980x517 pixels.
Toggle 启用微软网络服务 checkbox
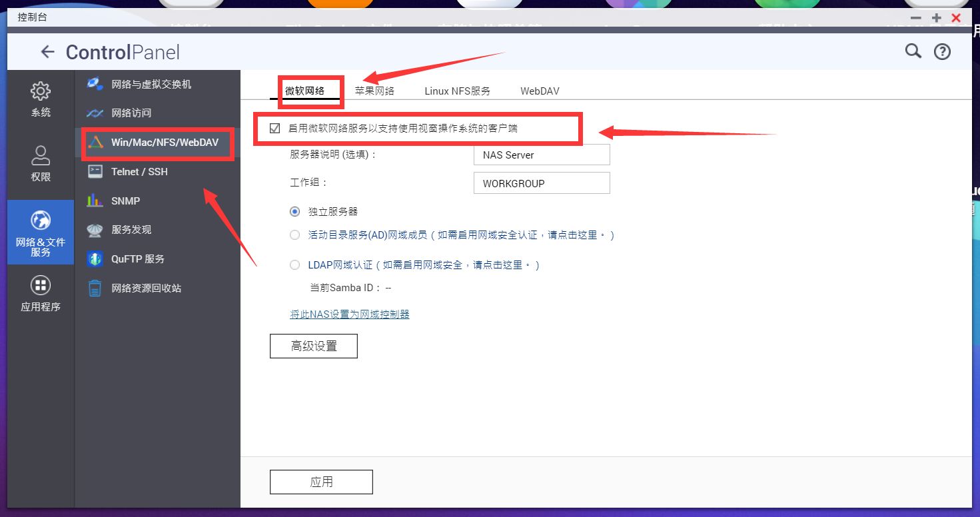click(x=275, y=129)
